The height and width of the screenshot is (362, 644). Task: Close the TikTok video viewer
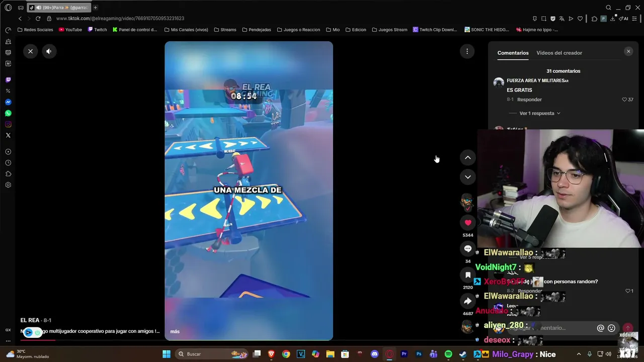tap(31, 51)
